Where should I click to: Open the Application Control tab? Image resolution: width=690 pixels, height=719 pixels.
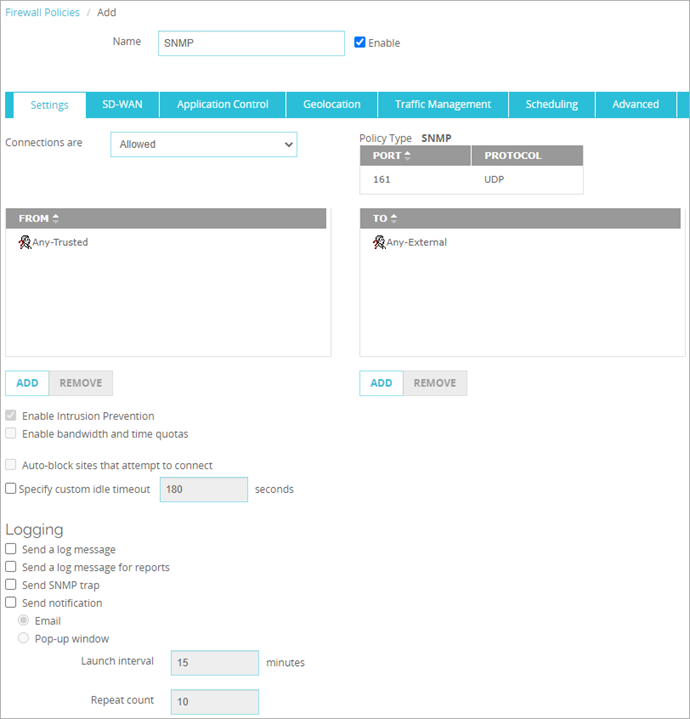(x=222, y=104)
